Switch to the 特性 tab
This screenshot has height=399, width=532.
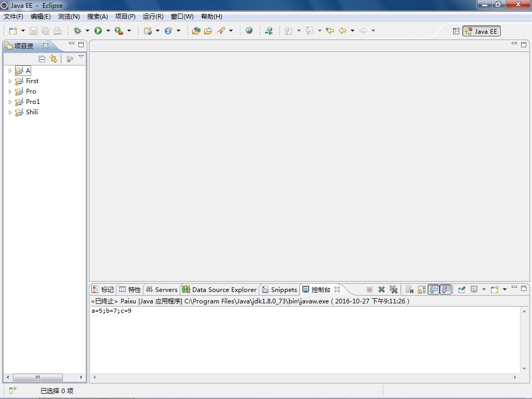pyautogui.click(x=130, y=289)
